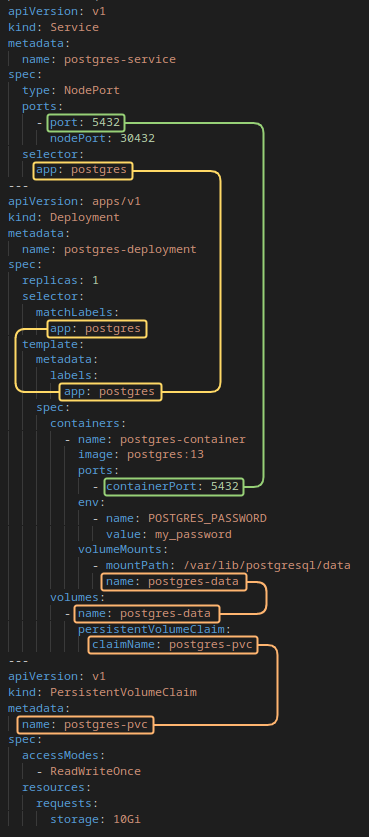
Task: Click the 'storage: 10Gi' line
Action: (x=95, y=820)
